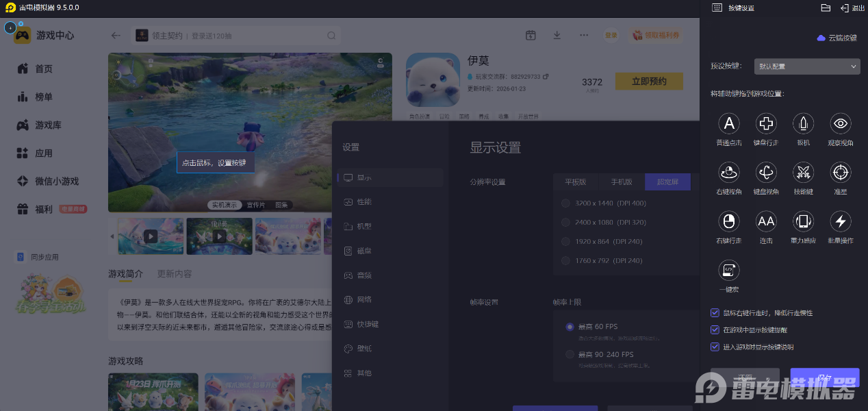Viewport: 868px width, 411px height.
Task: Open the 其他 other settings tab
Action: (391, 373)
